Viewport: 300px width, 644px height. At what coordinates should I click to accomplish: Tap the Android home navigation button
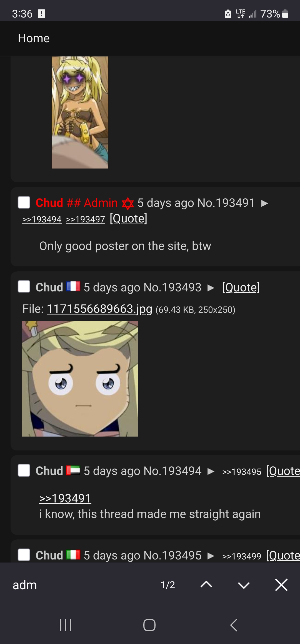(149, 625)
